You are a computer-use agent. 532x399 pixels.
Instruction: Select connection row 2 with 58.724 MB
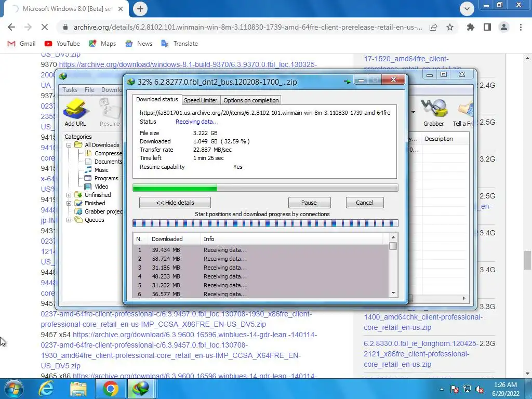[261, 259]
